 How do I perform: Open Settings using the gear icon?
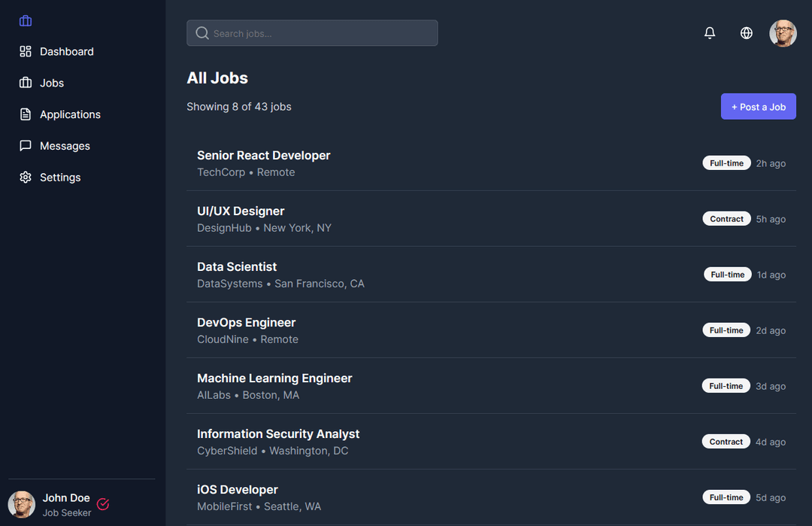[24, 177]
